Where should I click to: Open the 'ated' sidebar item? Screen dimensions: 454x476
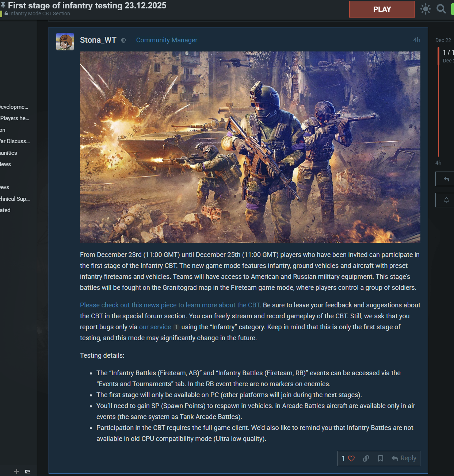click(5, 210)
